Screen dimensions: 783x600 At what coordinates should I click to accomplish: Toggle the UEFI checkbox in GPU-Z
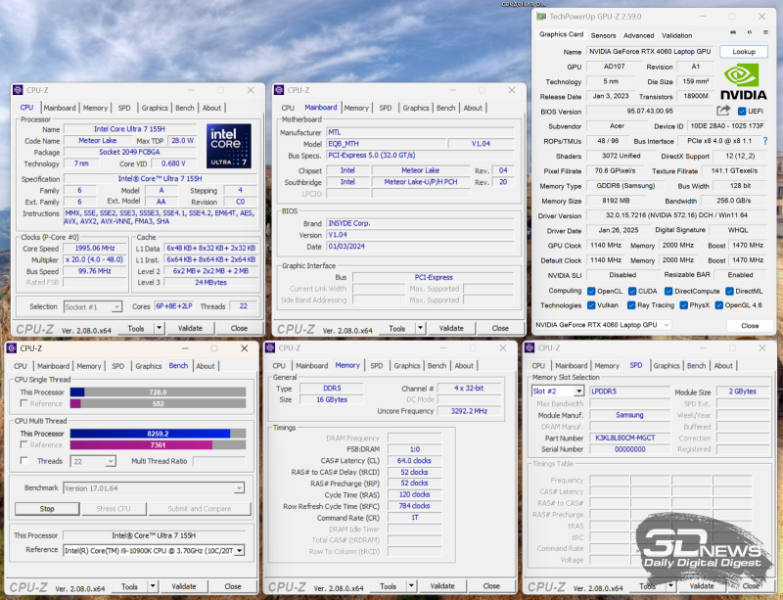[x=742, y=111]
